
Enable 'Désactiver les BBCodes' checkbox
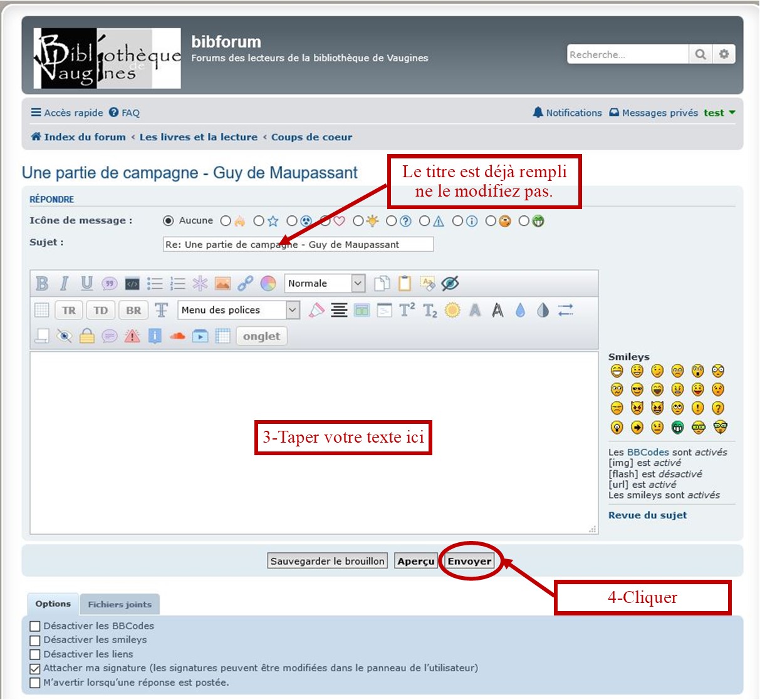click(x=35, y=626)
